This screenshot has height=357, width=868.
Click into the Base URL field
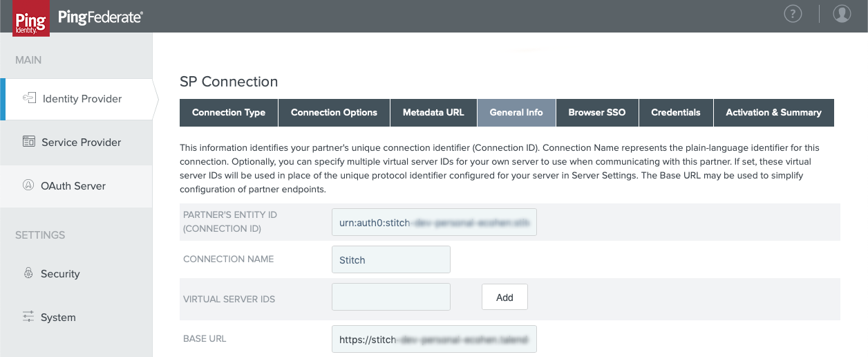coord(434,339)
